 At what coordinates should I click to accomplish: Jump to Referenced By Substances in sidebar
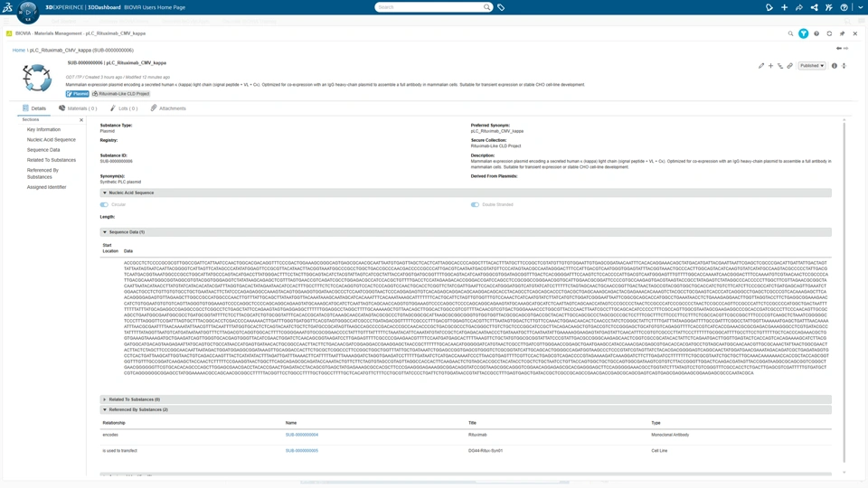coord(42,174)
